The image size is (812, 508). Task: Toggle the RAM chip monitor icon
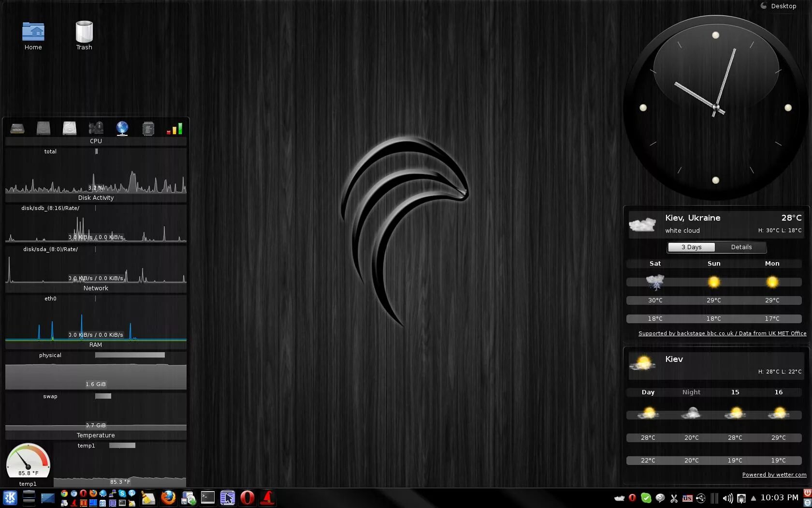click(x=148, y=128)
